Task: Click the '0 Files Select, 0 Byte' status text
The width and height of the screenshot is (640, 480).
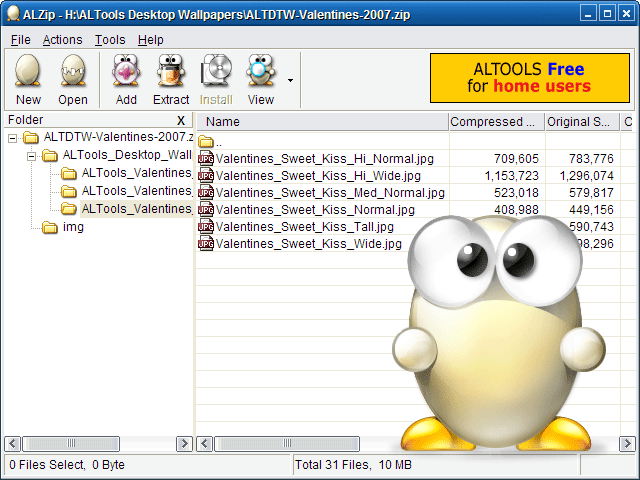Action: tap(67, 465)
